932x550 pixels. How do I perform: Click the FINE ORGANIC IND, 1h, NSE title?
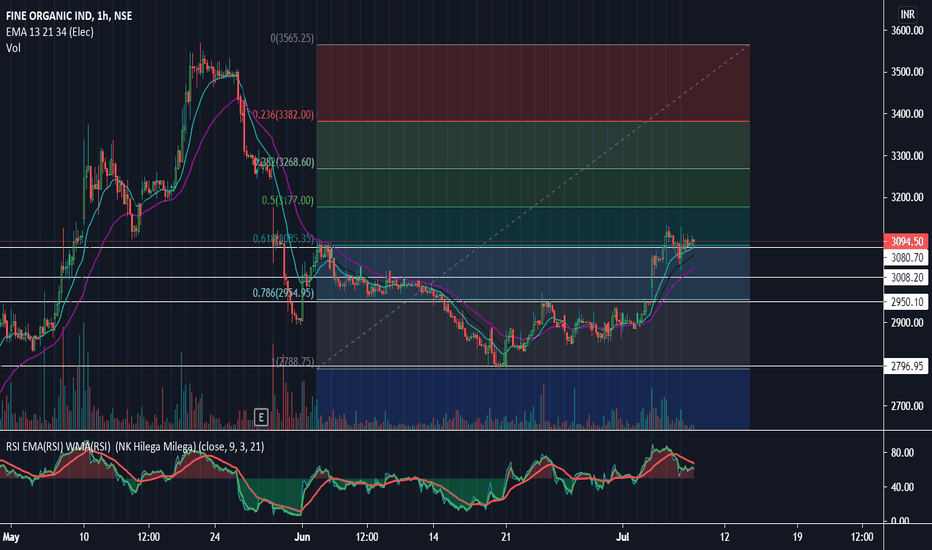click(x=69, y=16)
